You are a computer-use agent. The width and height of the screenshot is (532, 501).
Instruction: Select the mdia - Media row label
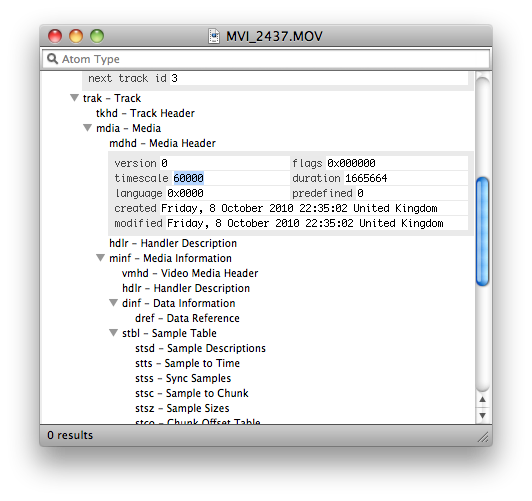pyautogui.click(x=128, y=128)
